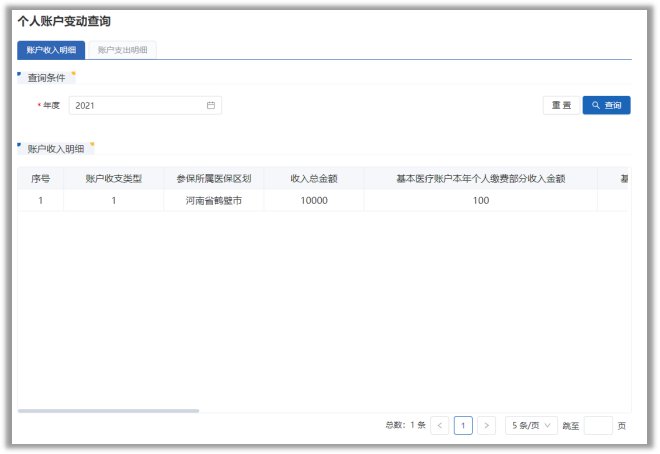Switch to the 账户收入明细 tab

click(51, 50)
